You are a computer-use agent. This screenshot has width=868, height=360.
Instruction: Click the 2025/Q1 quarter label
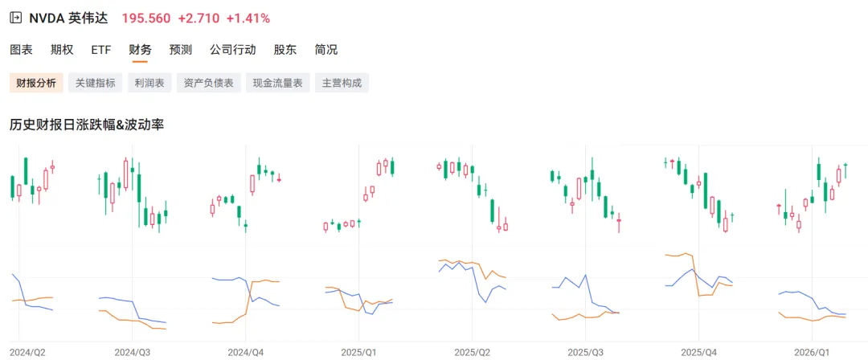click(358, 352)
